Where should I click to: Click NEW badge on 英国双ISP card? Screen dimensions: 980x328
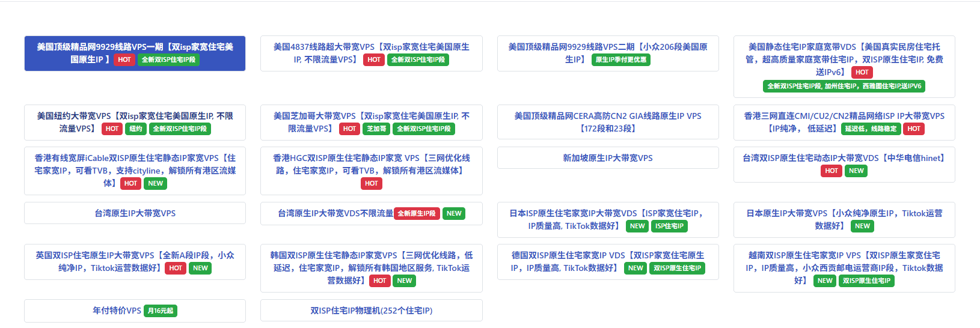200,268
